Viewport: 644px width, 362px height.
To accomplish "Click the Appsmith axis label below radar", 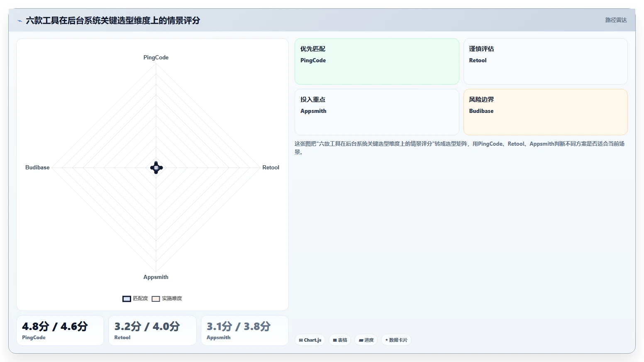I will (x=156, y=277).
